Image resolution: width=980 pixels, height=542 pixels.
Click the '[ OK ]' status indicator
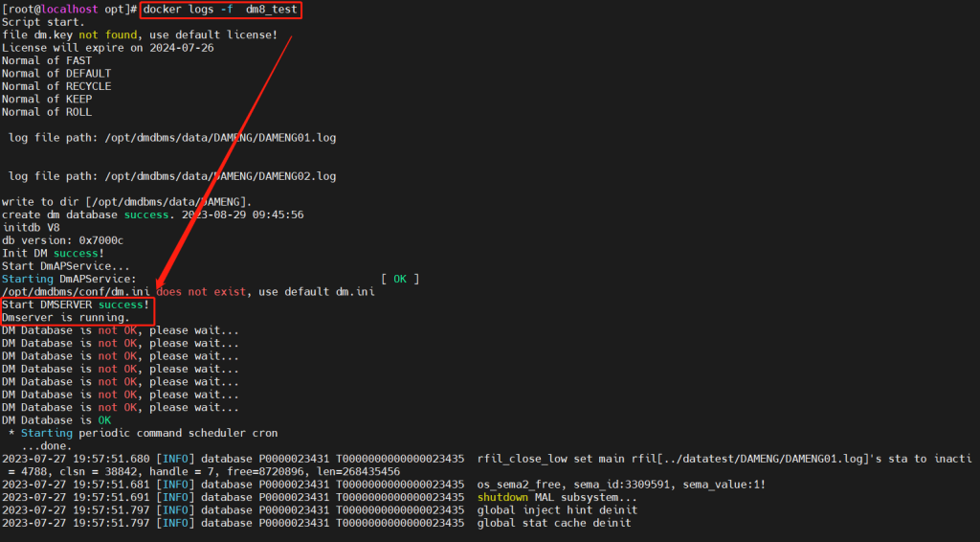point(400,279)
